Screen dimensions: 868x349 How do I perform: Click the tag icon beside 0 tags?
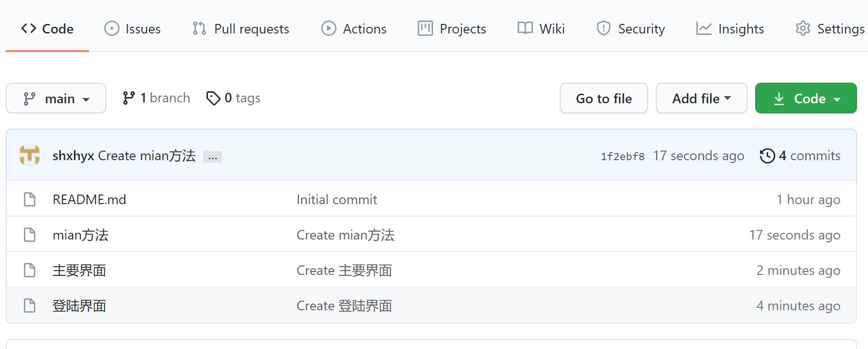coord(213,98)
